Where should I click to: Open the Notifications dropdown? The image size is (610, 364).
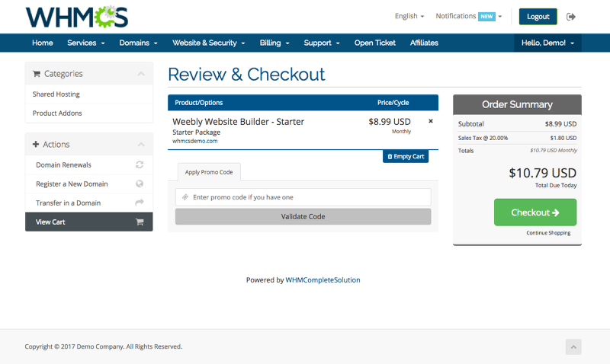[x=468, y=16]
